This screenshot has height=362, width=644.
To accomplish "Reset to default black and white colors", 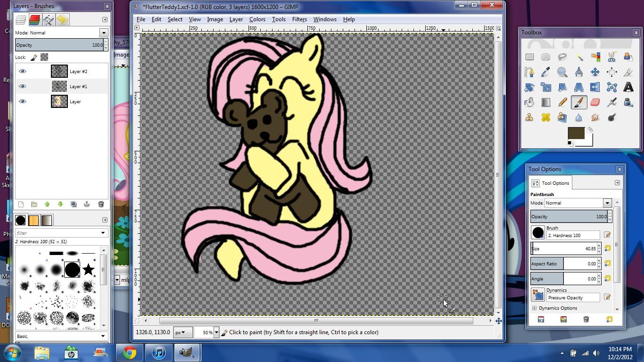I will (570, 143).
